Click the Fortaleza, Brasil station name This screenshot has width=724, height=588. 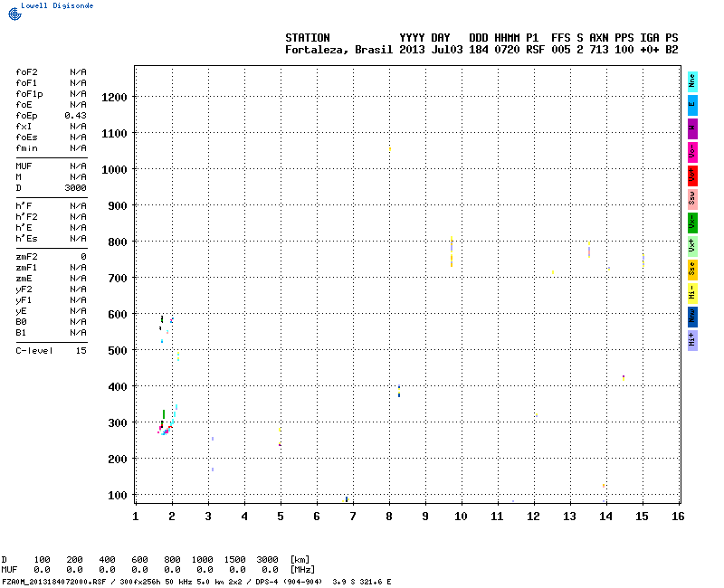tap(338, 50)
